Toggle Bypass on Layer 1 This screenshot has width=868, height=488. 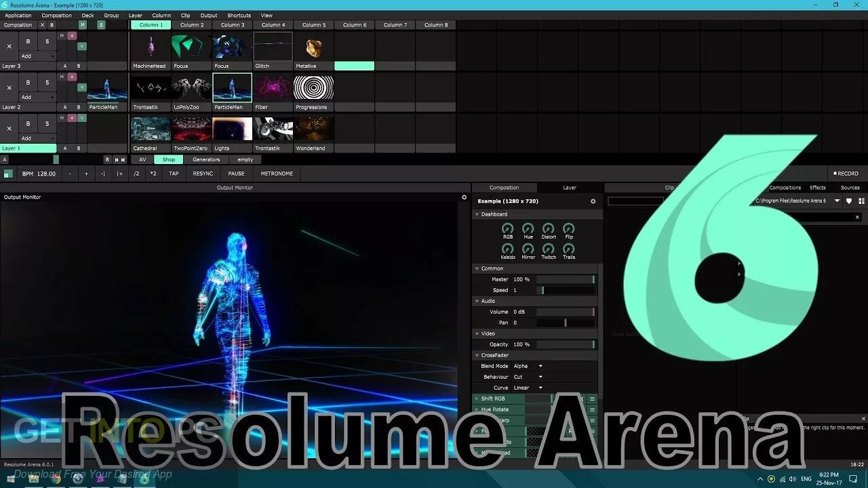[x=28, y=123]
